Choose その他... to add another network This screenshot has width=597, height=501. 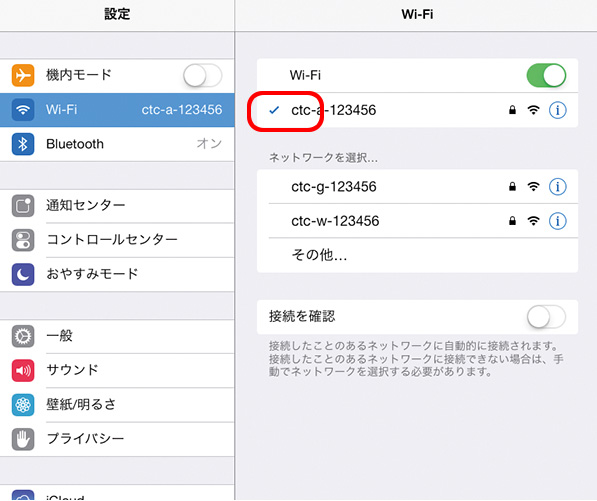[x=417, y=255]
